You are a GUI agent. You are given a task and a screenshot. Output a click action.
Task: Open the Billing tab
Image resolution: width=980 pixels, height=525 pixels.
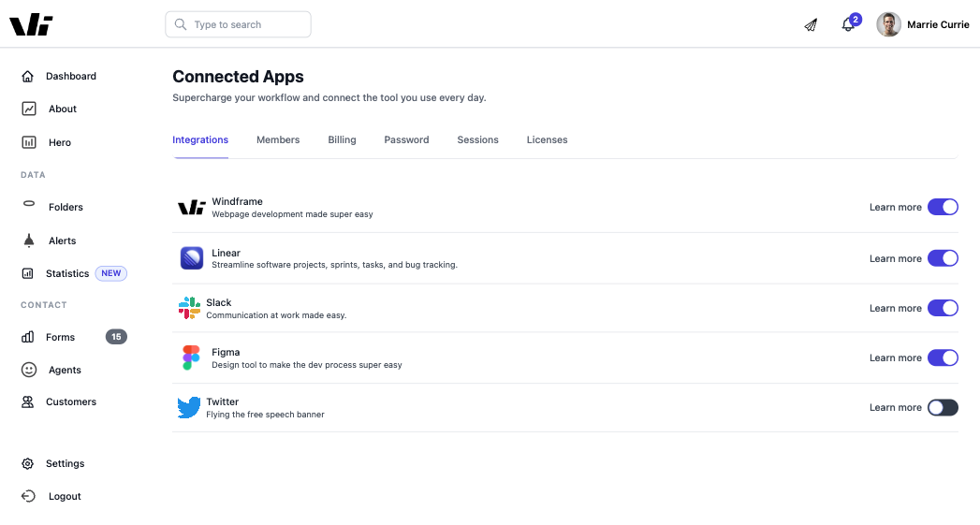(x=342, y=140)
